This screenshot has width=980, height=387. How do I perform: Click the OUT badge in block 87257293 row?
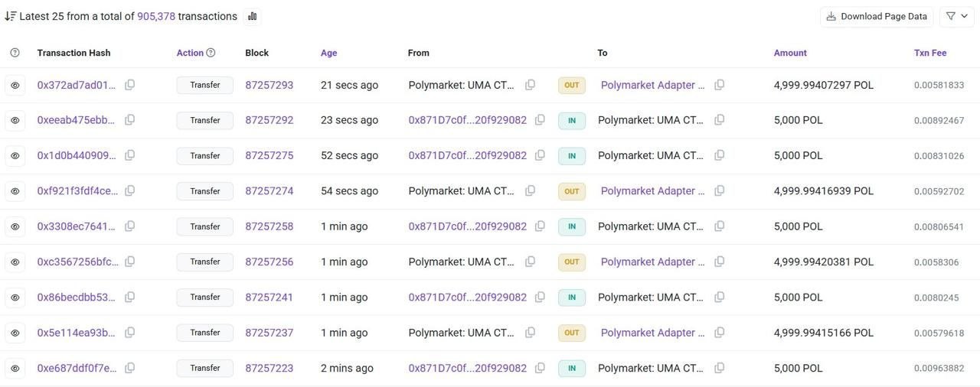pyautogui.click(x=571, y=85)
